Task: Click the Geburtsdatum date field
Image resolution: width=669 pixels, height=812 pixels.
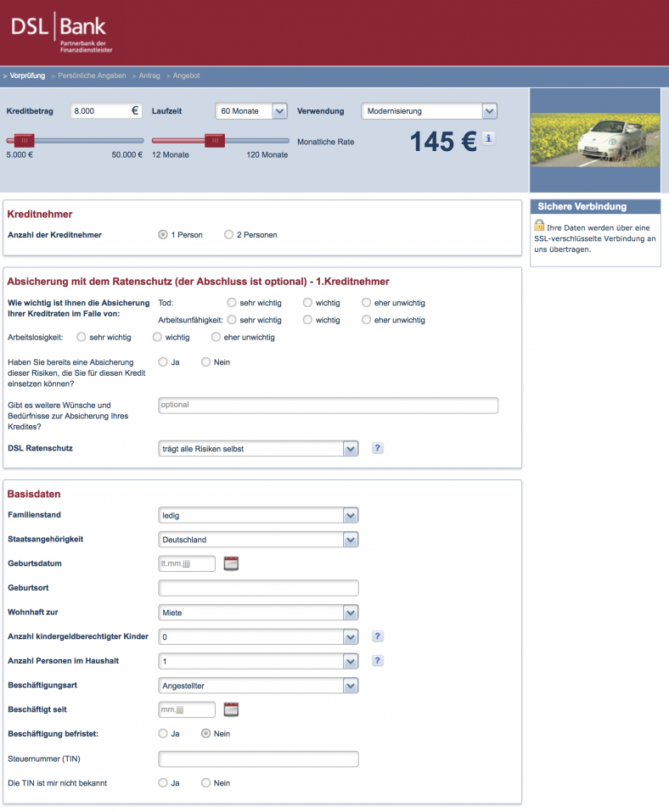Action: [x=187, y=563]
